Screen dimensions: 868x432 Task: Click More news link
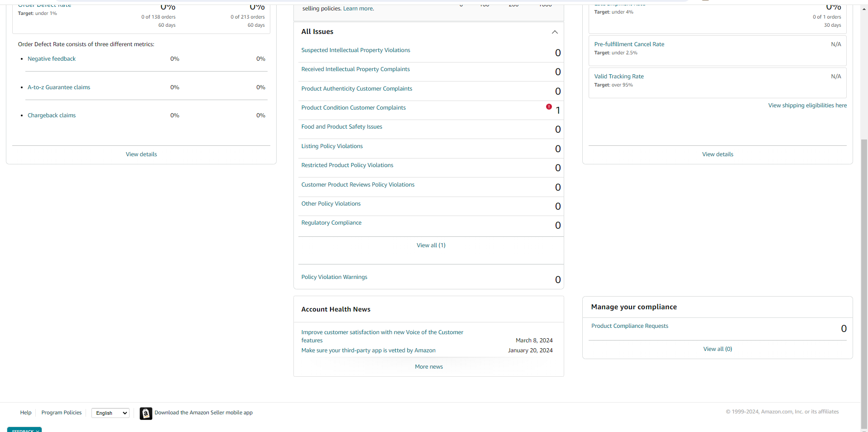point(429,367)
